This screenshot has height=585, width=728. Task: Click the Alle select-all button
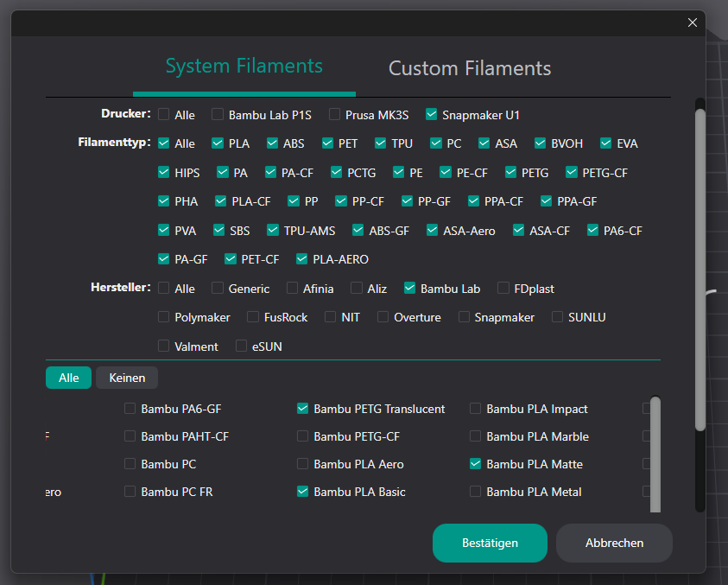tap(68, 378)
